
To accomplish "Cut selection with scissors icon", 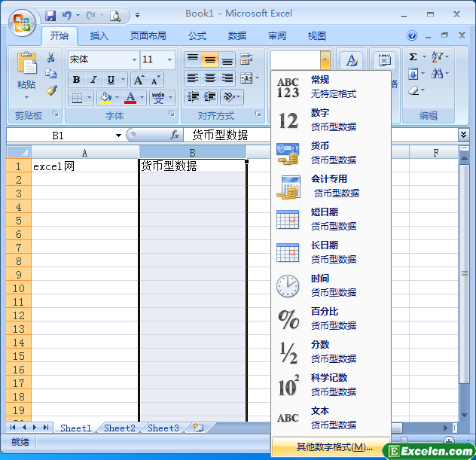I will tap(51, 57).
